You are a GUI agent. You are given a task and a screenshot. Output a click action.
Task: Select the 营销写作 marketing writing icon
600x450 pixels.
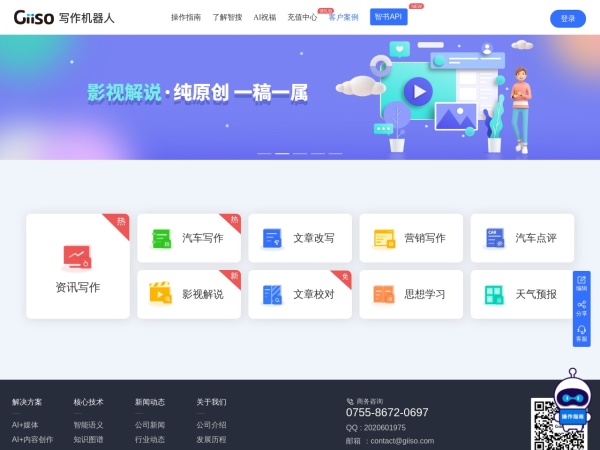pyautogui.click(x=384, y=238)
